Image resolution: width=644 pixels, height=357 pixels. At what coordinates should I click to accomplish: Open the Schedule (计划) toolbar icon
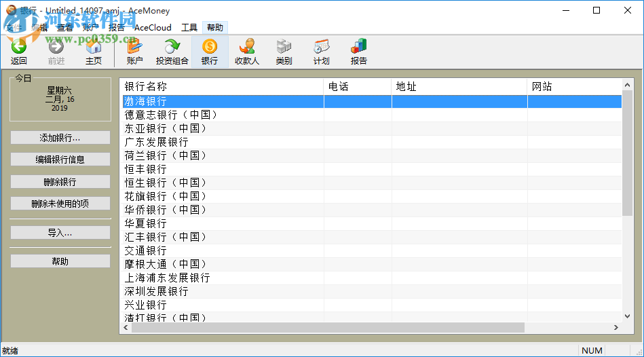point(321,52)
